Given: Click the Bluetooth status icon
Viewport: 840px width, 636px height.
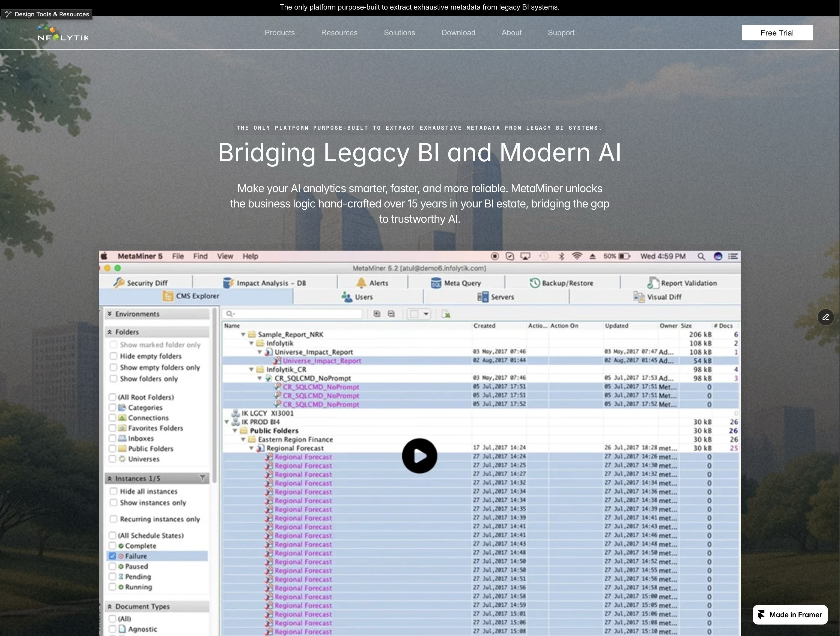Looking at the screenshot, I should 561,257.
